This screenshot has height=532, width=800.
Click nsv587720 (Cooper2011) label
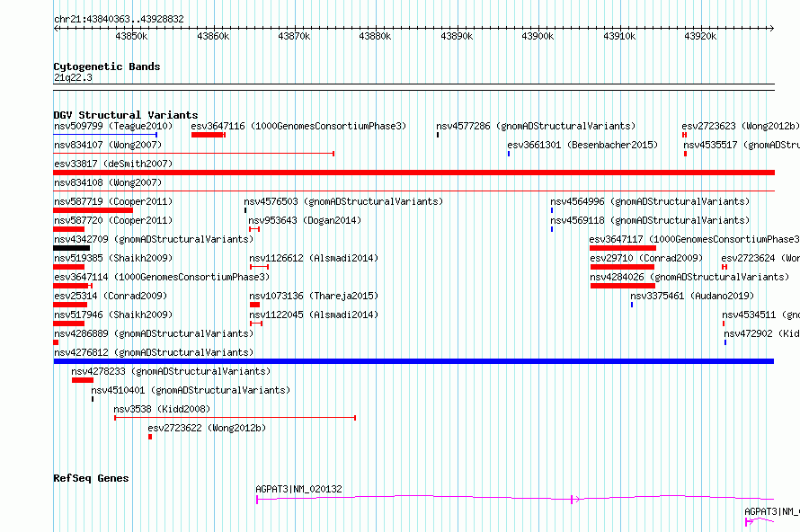pyautogui.click(x=113, y=220)
